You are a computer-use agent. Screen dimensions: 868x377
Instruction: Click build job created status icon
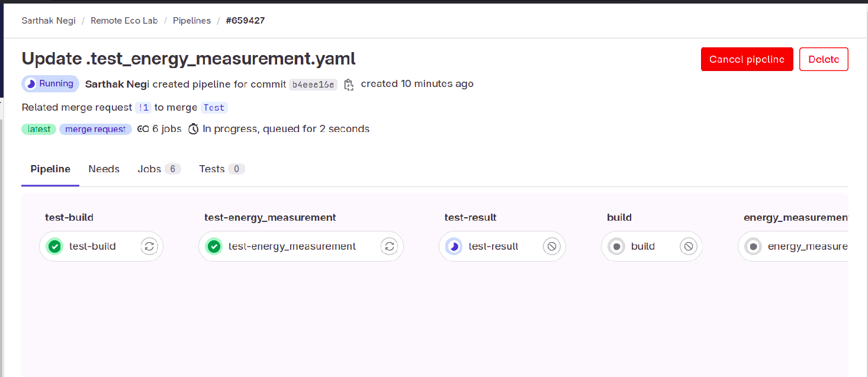pos(616,246)
